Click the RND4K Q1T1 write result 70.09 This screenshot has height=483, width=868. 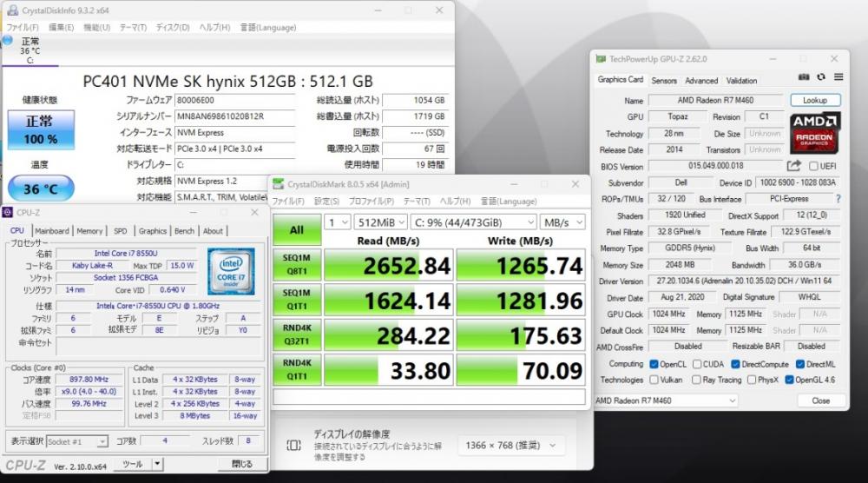[521, 369]
